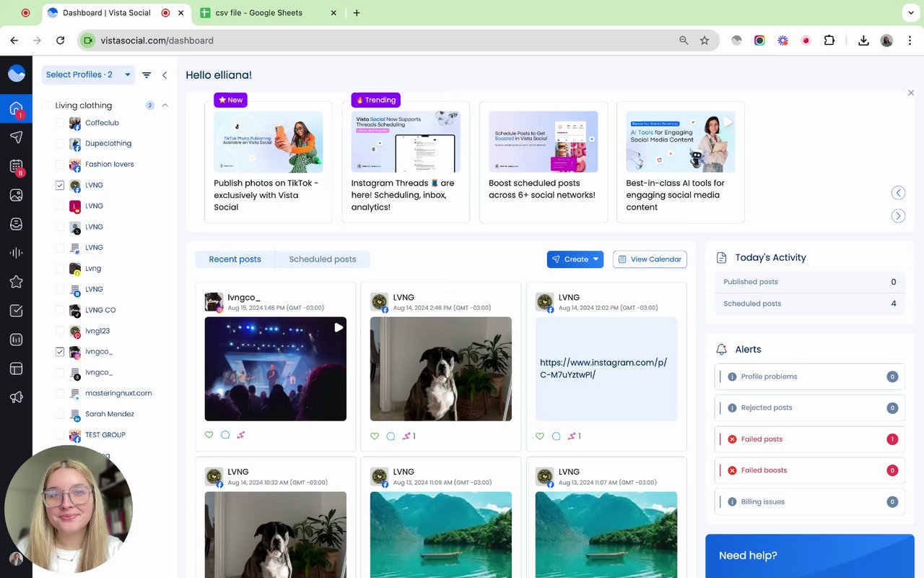Open the Profile problems alert
This screenshot has height=578, width=924.
[x=809, y=377]
